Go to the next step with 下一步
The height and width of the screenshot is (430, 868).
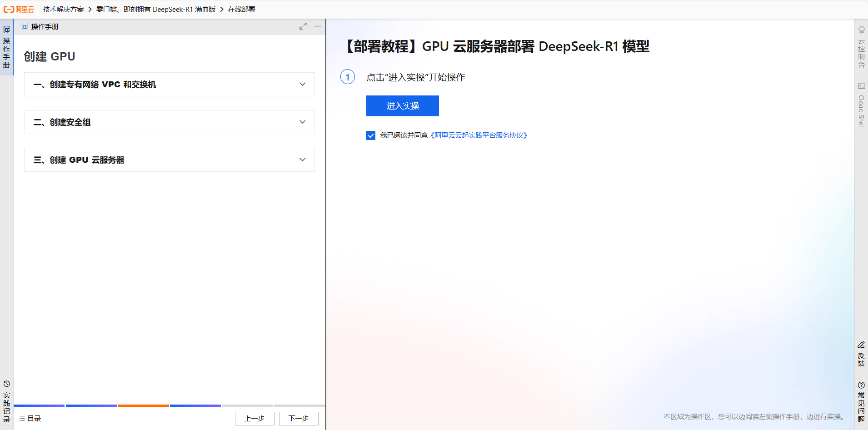(299, 418)
